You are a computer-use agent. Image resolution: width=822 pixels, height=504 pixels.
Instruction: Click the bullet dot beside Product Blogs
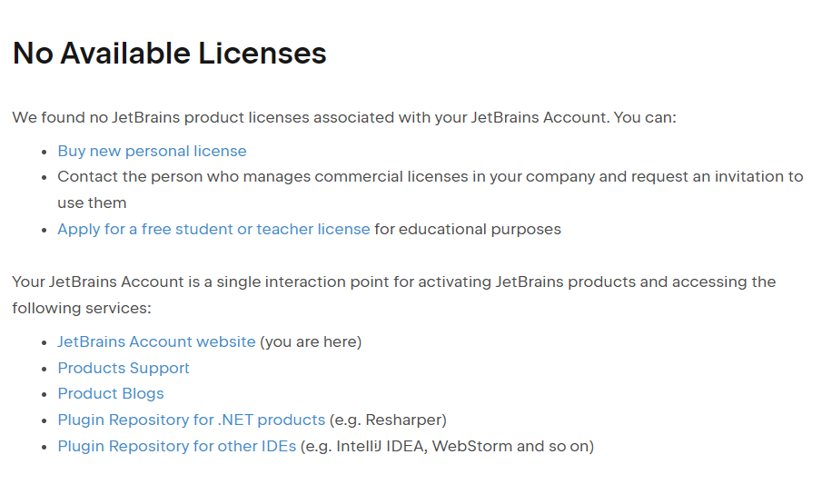45,394
